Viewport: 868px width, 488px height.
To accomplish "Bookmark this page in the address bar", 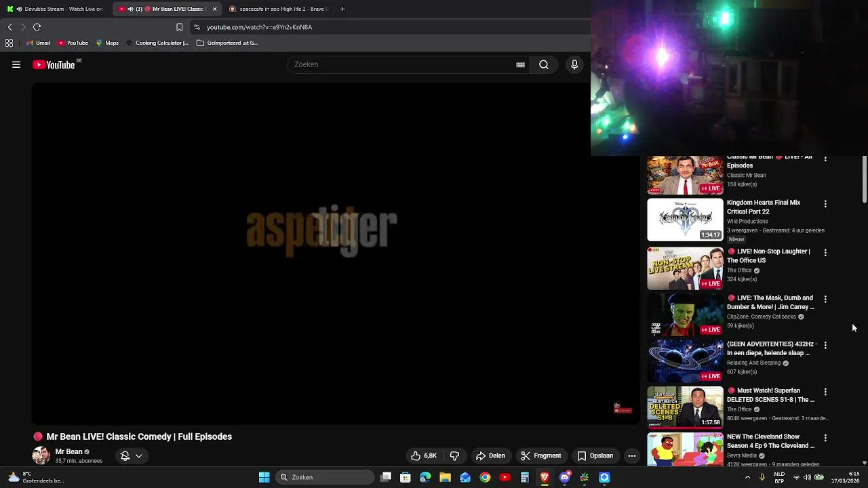I will [x=179, y=27].
